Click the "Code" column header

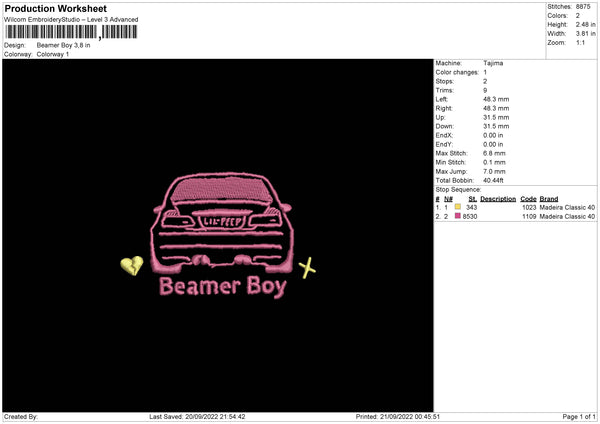[528, 198]
